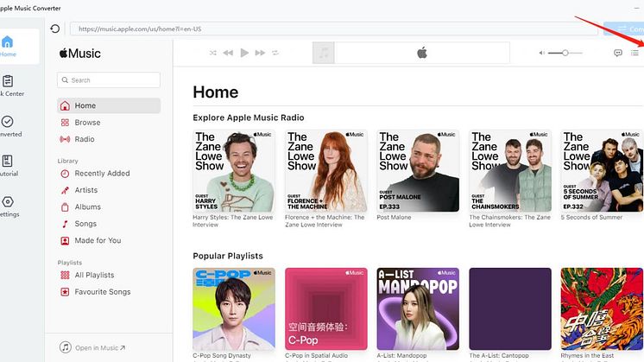Click the Artists microphone icon

click(x=65, y=190)
